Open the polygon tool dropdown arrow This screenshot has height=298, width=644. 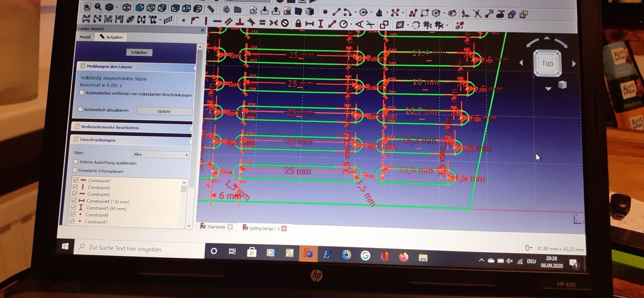coord(444,14)
